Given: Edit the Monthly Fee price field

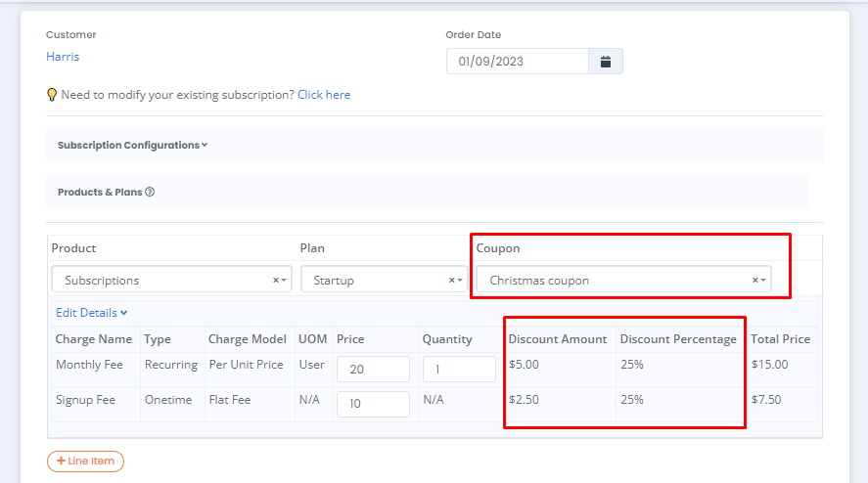Looking at the screenshot, I should coord(373,369).
